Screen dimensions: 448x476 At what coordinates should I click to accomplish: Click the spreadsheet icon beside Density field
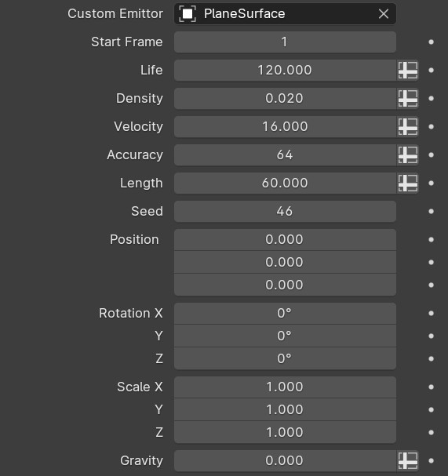pyautogui.click(x=408, y=98)
